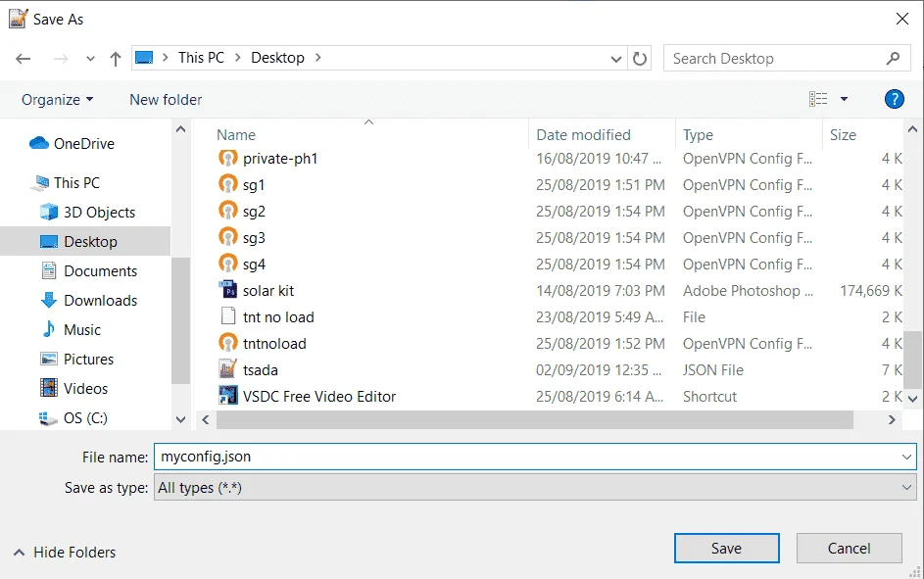
Task: Sort by the Size column header
Action: click(843, 135)
